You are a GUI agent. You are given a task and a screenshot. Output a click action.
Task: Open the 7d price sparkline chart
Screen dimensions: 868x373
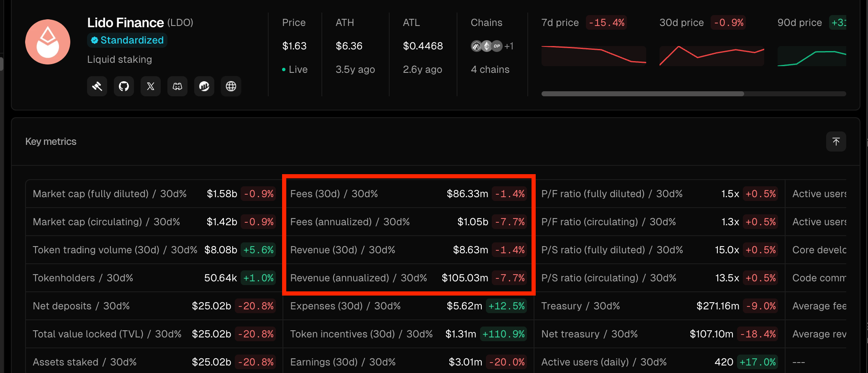pos(594,56)
